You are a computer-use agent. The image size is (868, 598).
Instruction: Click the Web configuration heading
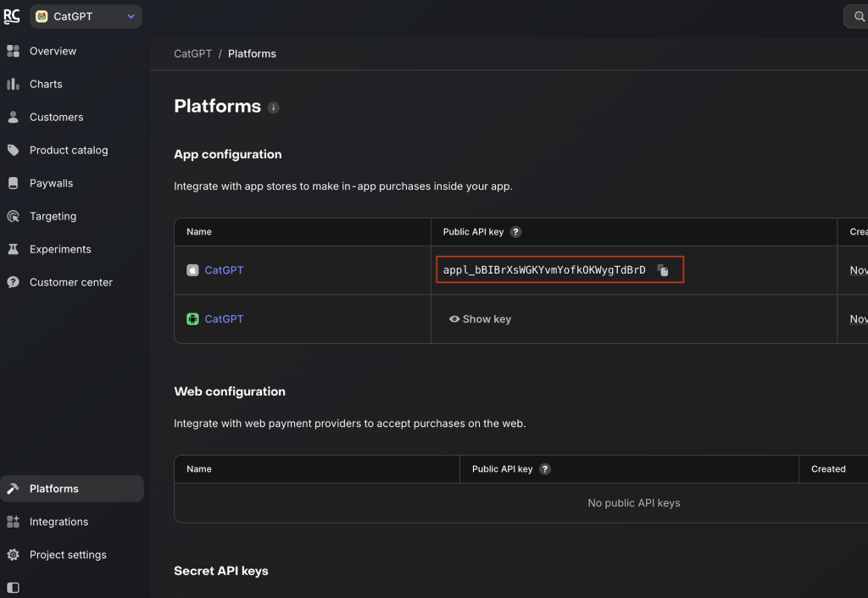coord(230,391)
